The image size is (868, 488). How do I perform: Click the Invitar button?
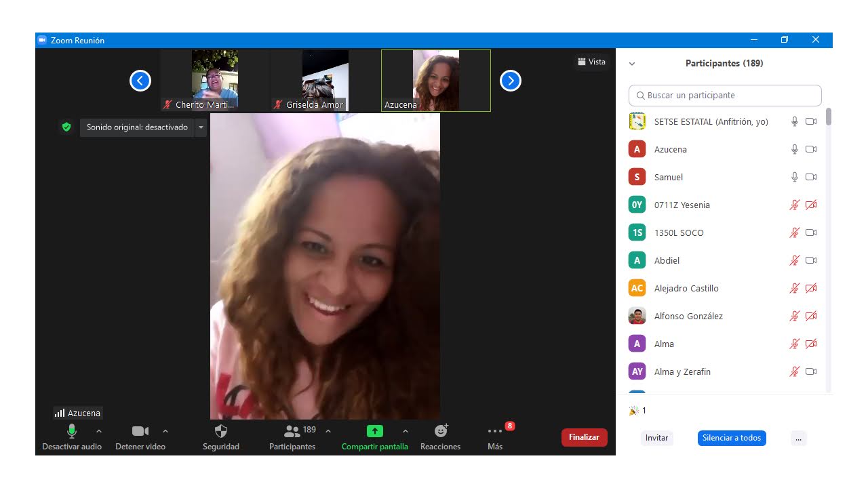656,438
